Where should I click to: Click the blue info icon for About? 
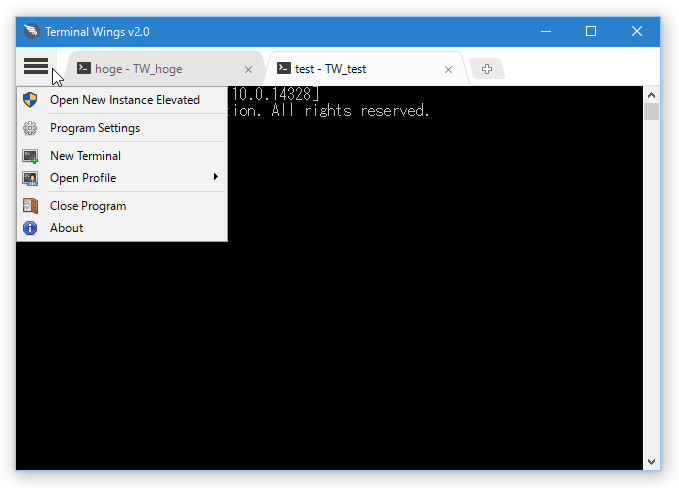[30, 228]
